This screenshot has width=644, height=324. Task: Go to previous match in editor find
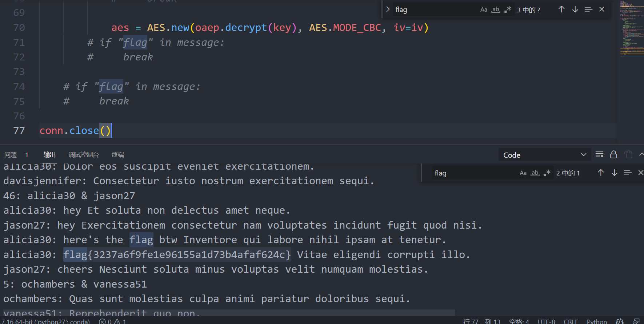pos(561,9)
